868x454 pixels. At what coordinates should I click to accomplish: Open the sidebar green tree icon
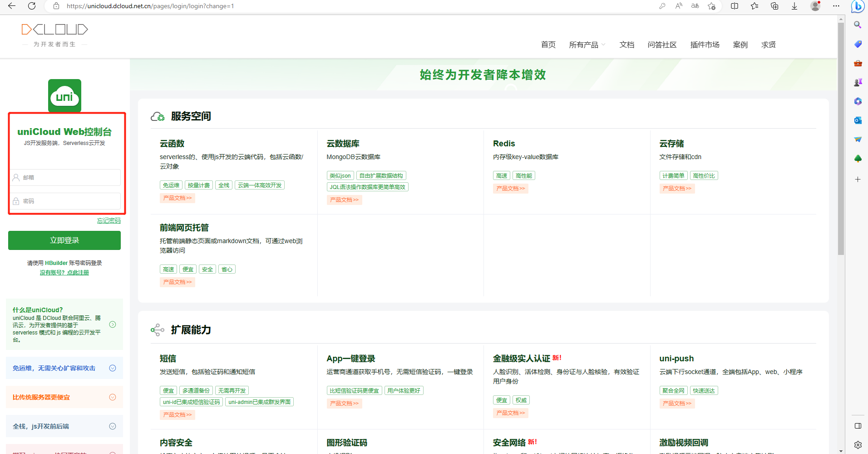858,159
